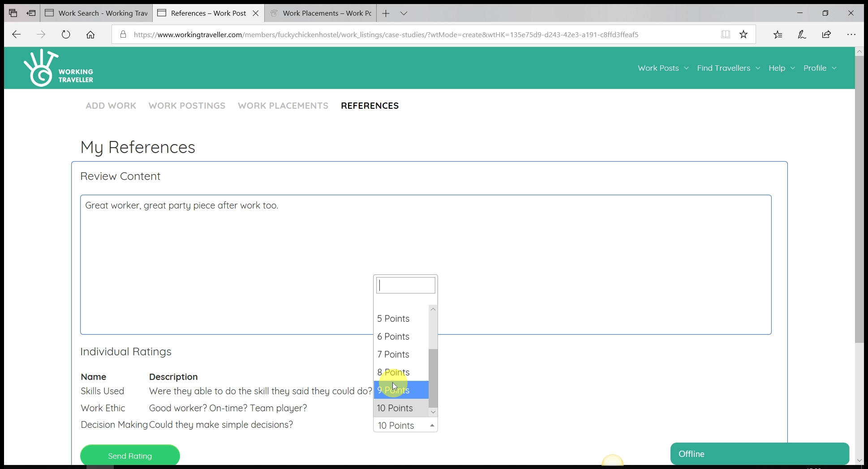
Task: Click the Working Traveller logo
Action: 58,68
